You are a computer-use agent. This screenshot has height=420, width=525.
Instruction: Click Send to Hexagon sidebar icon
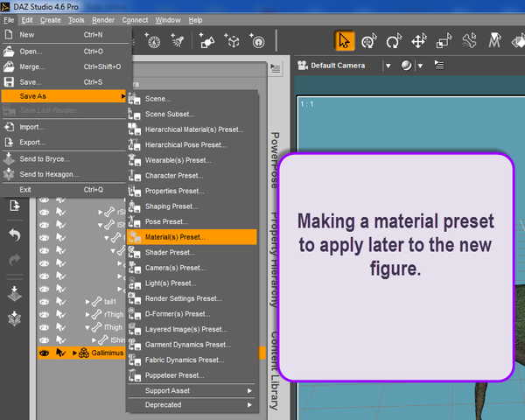tap(14, 318)
